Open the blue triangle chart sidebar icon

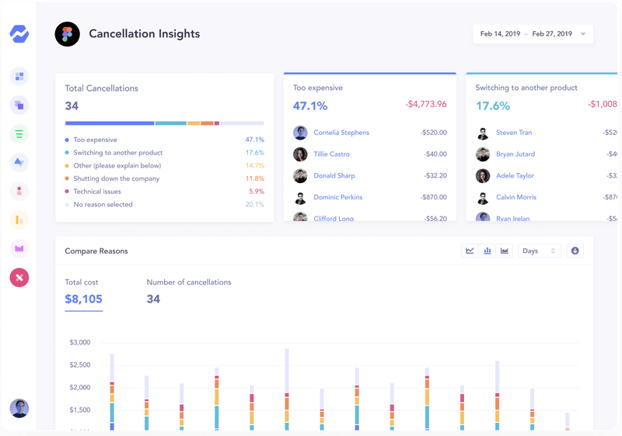pyautogui.click(x=19, y=162)
